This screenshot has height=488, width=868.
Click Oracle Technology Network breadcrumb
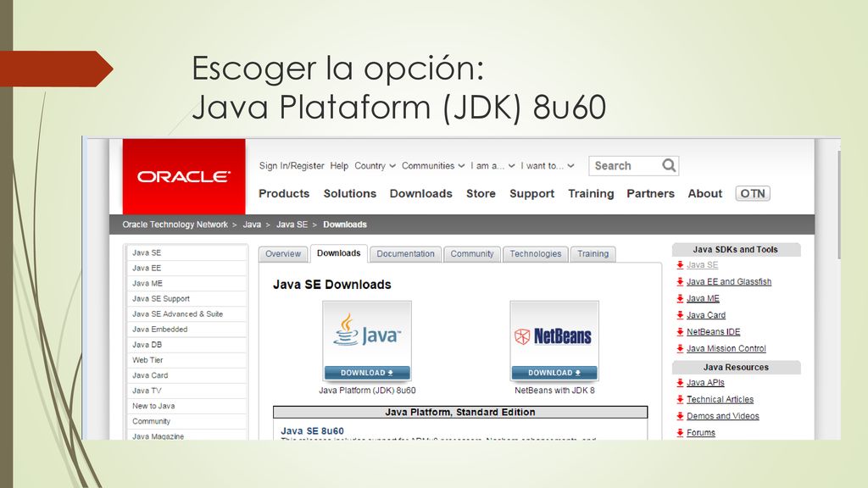click(175, 224)
